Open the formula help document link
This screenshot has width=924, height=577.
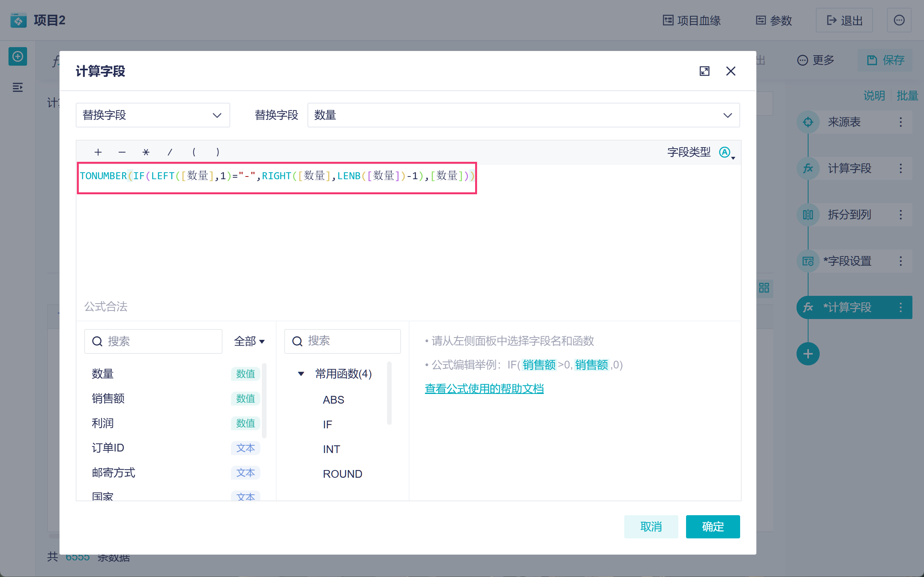(484, 389)
